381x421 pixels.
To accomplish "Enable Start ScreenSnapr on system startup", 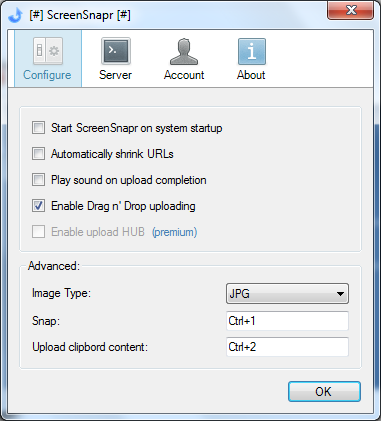I will click(x=38, y=128).
